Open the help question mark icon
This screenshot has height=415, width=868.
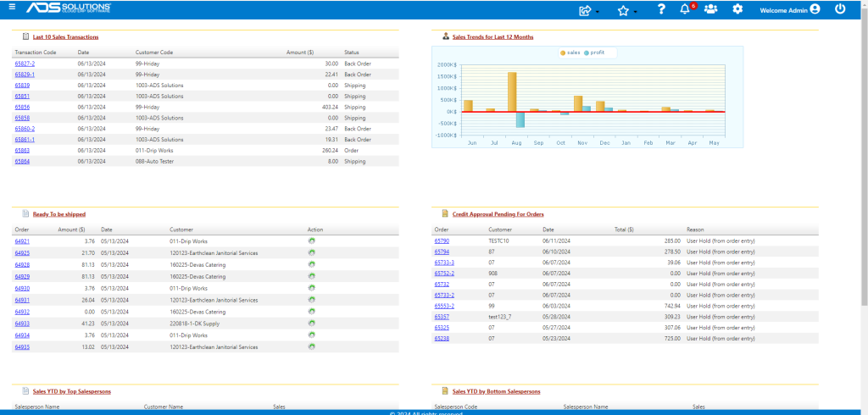click(661, 9)
